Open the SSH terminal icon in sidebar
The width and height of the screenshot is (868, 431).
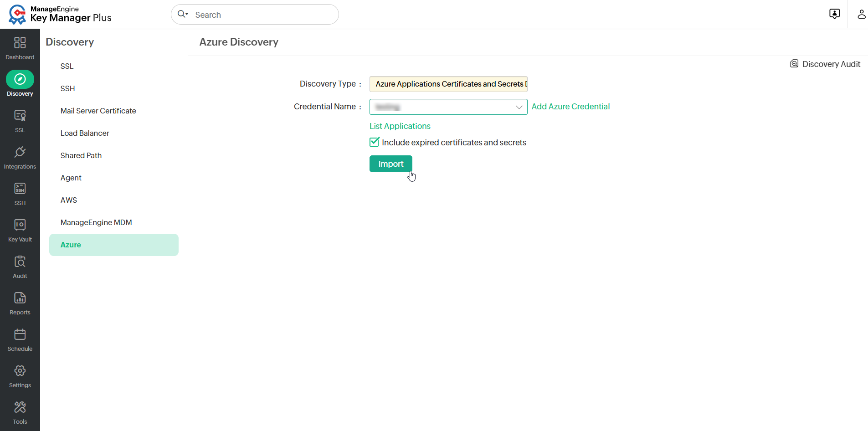coord(20,189)
